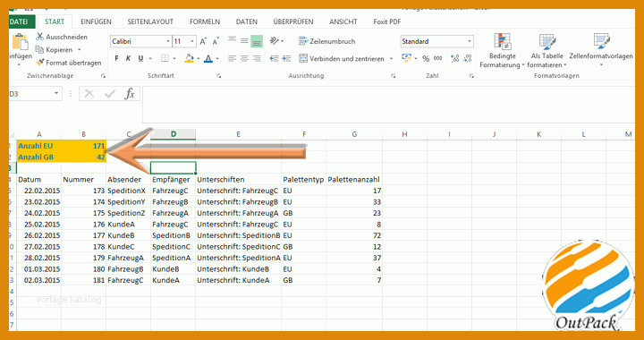Open the font size 11 dropdown
This screenshot has height=340, width=644.
click(192, 41)
